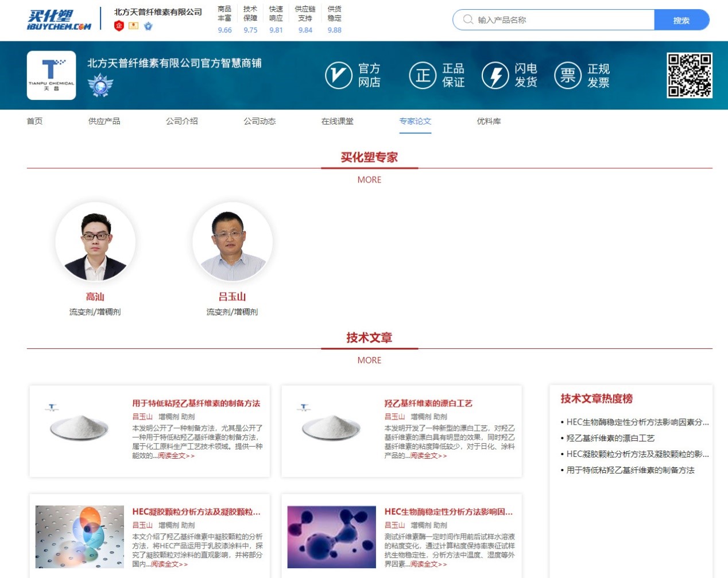
Task: Click company name 北方天普纤维素有限公司 in header
Action: click(158, 12)
